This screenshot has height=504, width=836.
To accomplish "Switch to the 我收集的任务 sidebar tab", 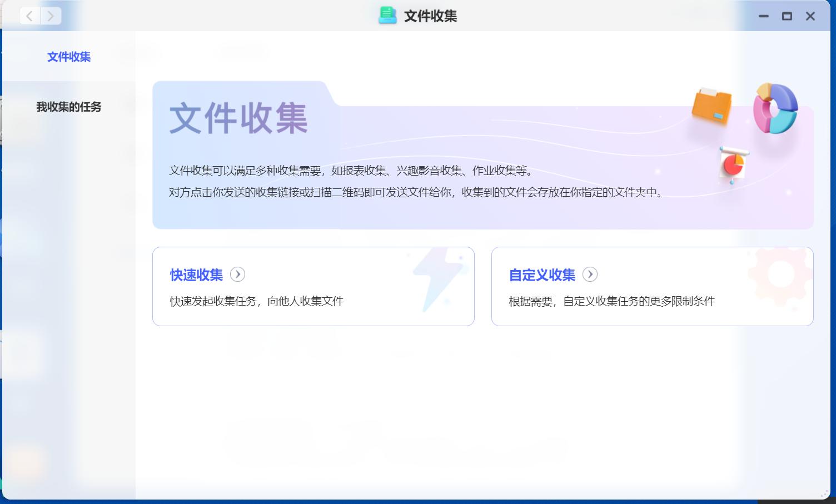I will [68, 107].
